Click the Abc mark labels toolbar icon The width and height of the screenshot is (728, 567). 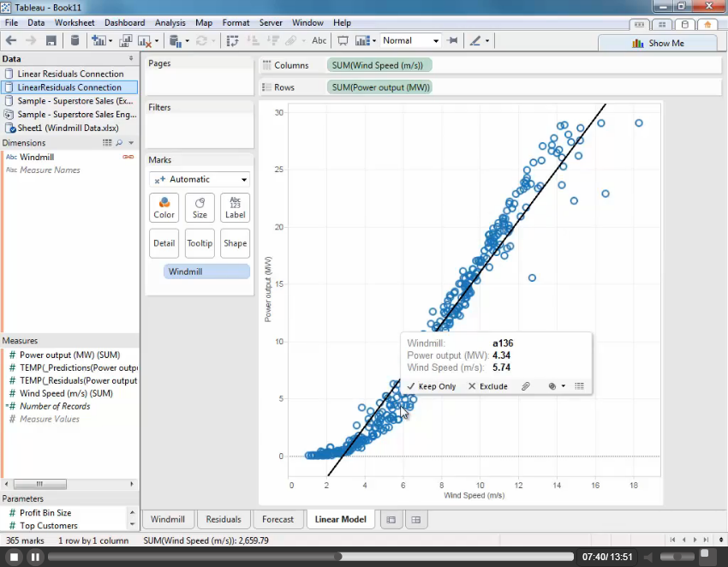tap(319, 40)
